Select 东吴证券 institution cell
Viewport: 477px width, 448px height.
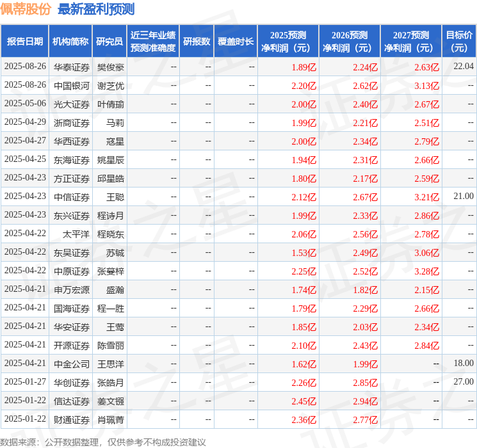coord(72,253)
